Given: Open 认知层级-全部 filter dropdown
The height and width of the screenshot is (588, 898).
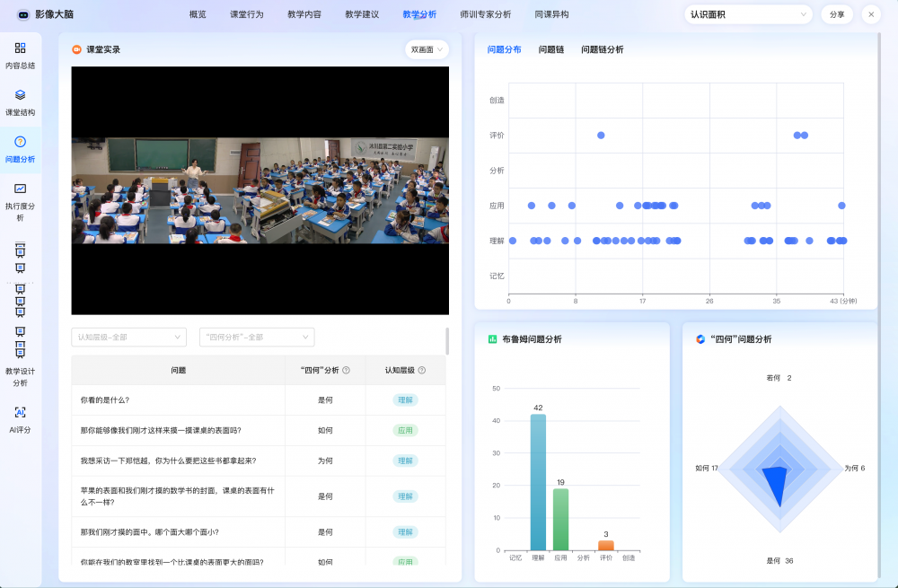Looking at the screenshot, I should point(128,338).
